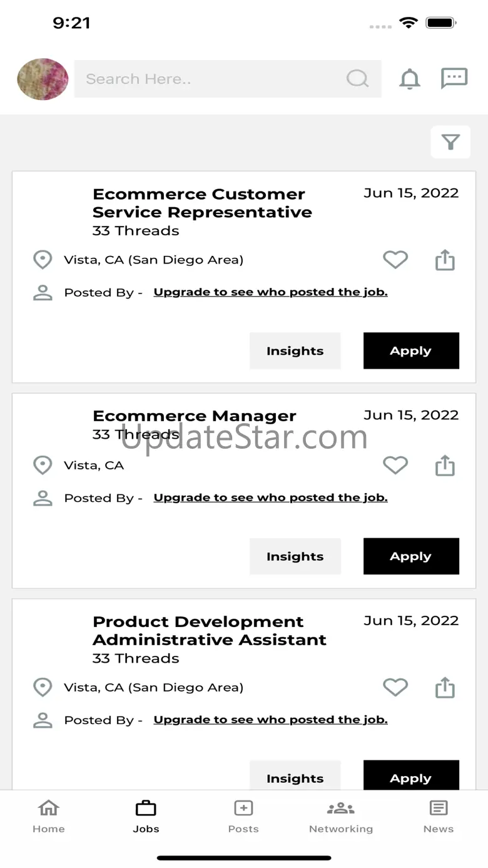Share the Ecommerce Customer Service Representative job
The height and width of the screenshot is (868, 488).
445,260
